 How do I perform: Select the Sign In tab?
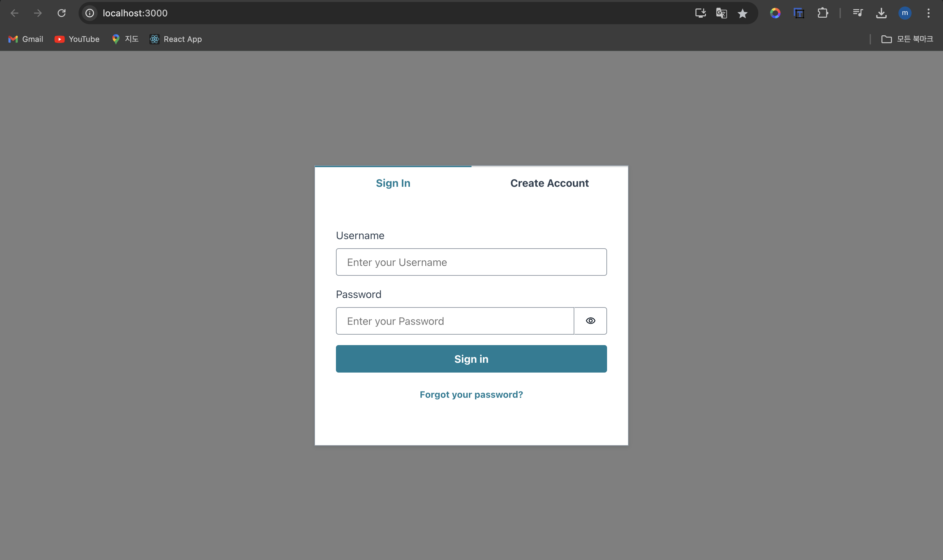pos(393,183)
